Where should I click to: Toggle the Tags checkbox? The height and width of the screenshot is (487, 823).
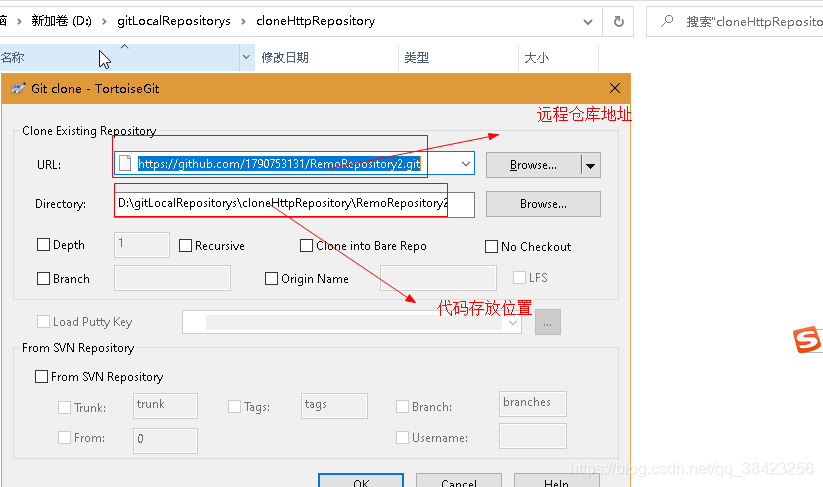tap(235, 407)
